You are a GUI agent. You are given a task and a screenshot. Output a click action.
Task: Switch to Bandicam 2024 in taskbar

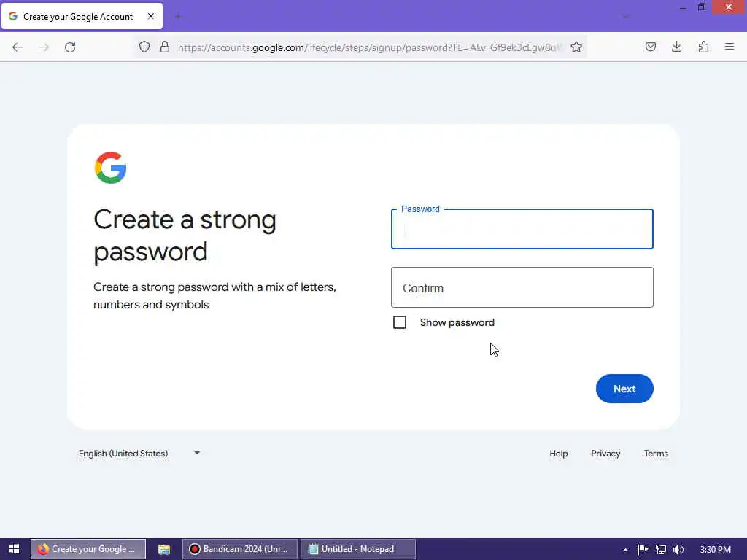239,549
